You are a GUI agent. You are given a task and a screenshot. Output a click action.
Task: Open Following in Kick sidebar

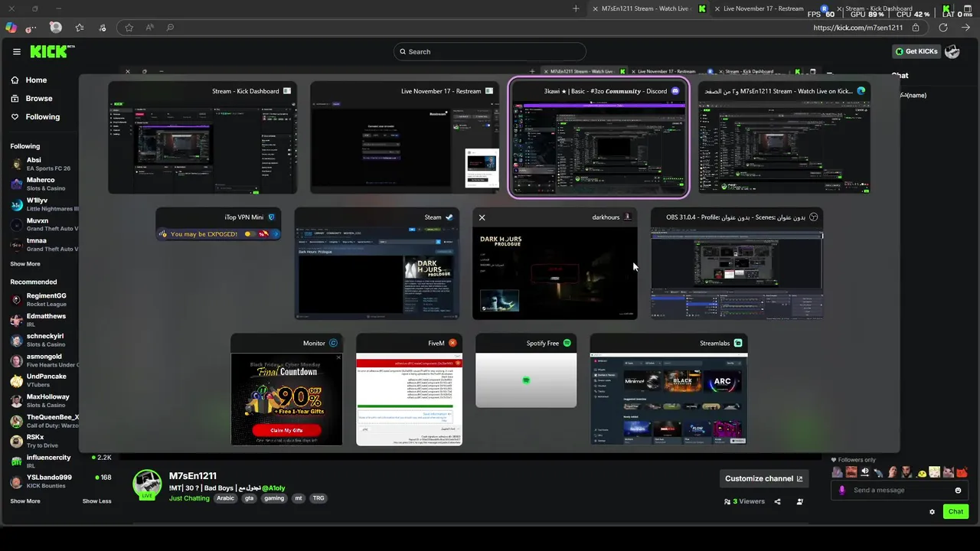point(35,117)
